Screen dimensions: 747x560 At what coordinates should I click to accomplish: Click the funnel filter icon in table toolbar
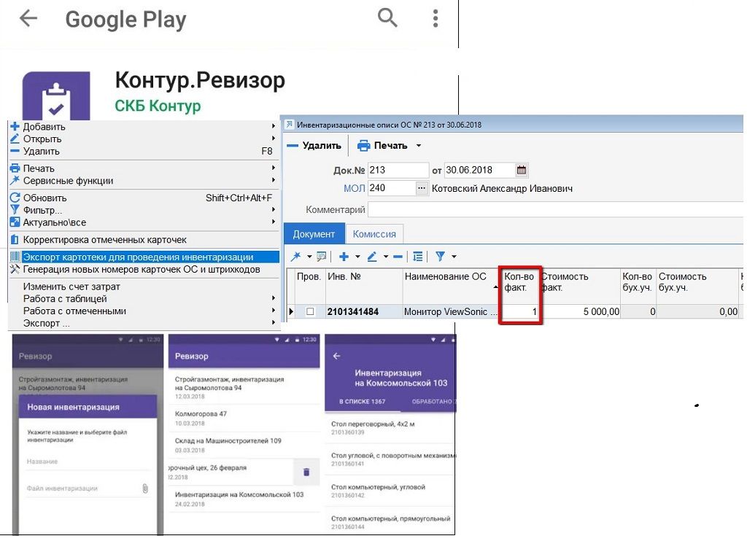click(440, 257)
